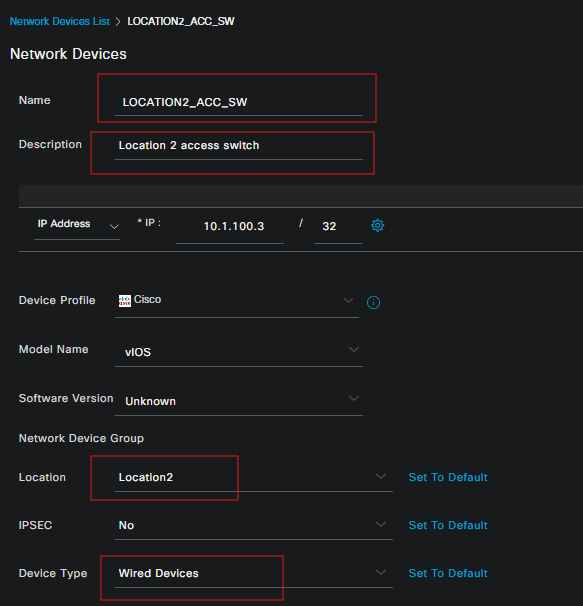This screenshot has width=583, height=606.
Task: Show Device Profile info icon
Action: [x=373, y=302]
